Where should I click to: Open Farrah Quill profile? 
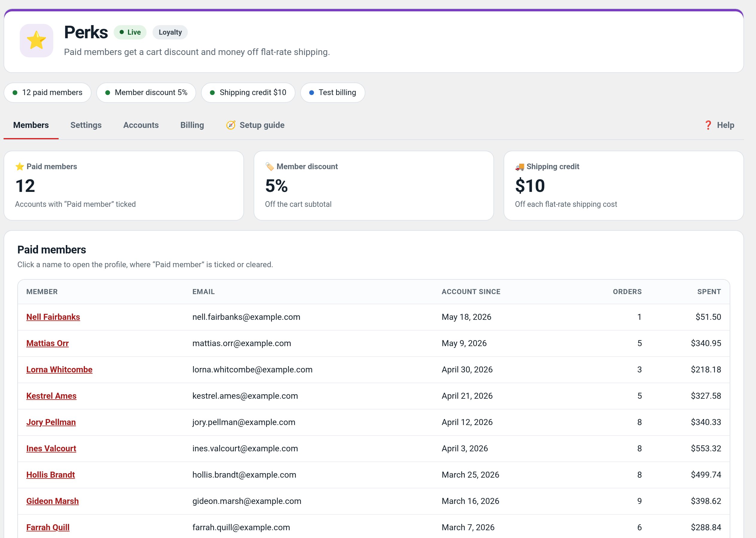[48, 528]
